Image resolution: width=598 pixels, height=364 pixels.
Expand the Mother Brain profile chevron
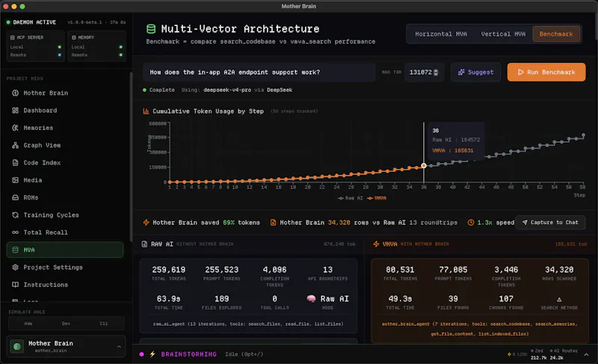click(119, 347)
